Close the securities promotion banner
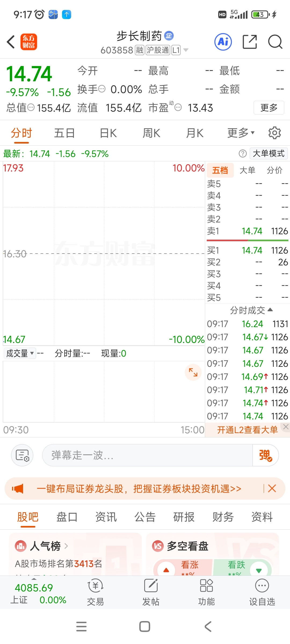 272,488
